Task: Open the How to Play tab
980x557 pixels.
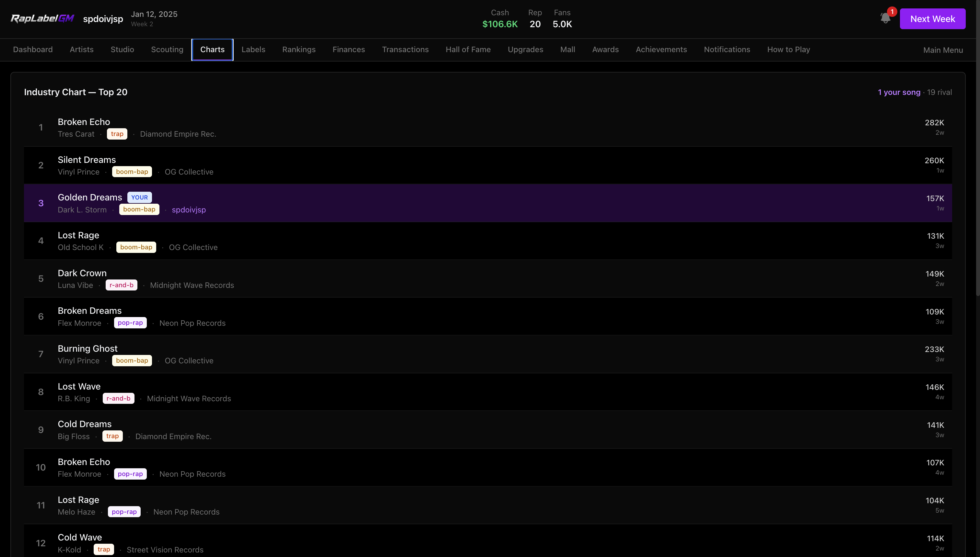Action: click(788, 49)
